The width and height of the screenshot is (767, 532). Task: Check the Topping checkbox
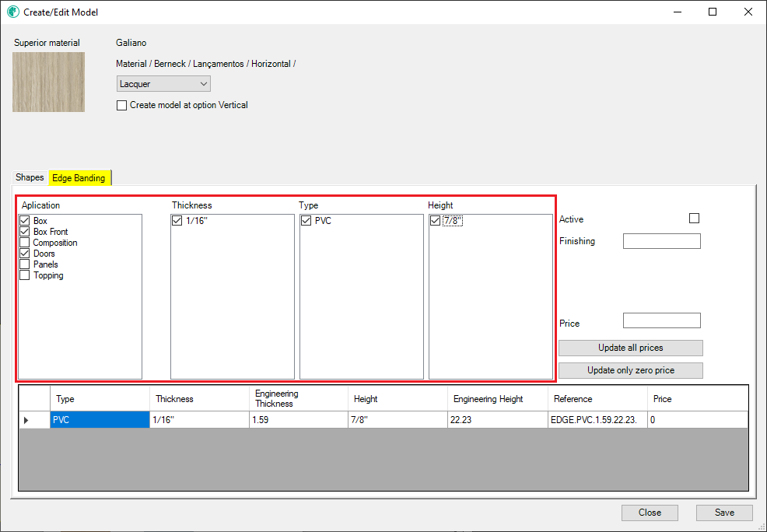point(24,275)
